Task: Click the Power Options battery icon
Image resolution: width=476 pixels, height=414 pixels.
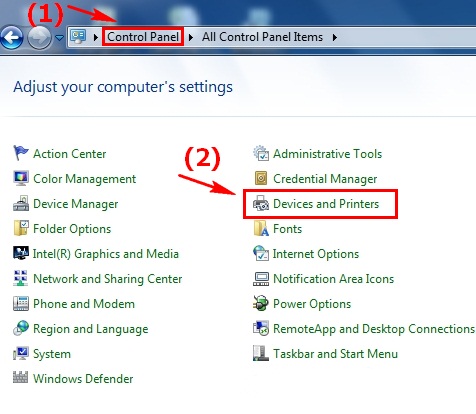Action: pos(261,303)
